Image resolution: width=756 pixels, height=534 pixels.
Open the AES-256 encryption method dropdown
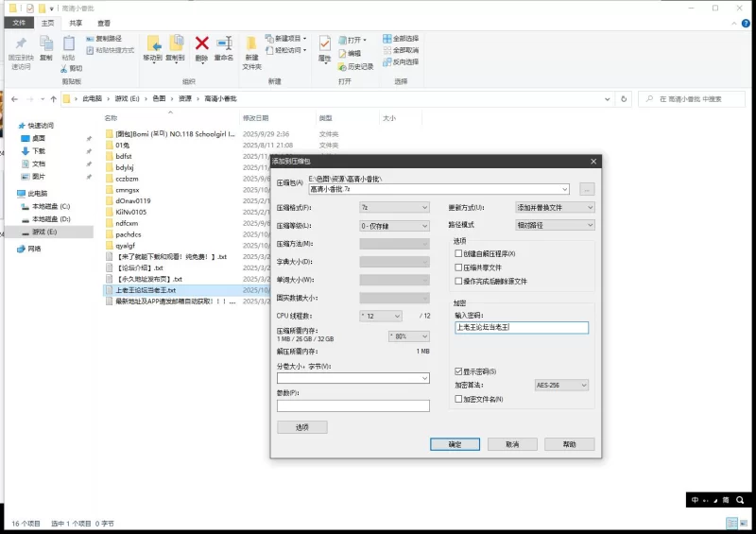tap(562, 386)
